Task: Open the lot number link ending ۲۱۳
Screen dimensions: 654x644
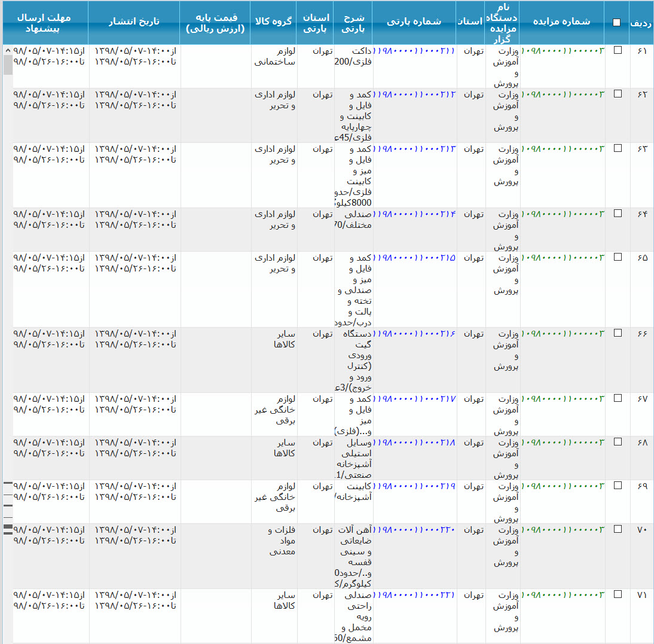Action: (x=415, y=149)
